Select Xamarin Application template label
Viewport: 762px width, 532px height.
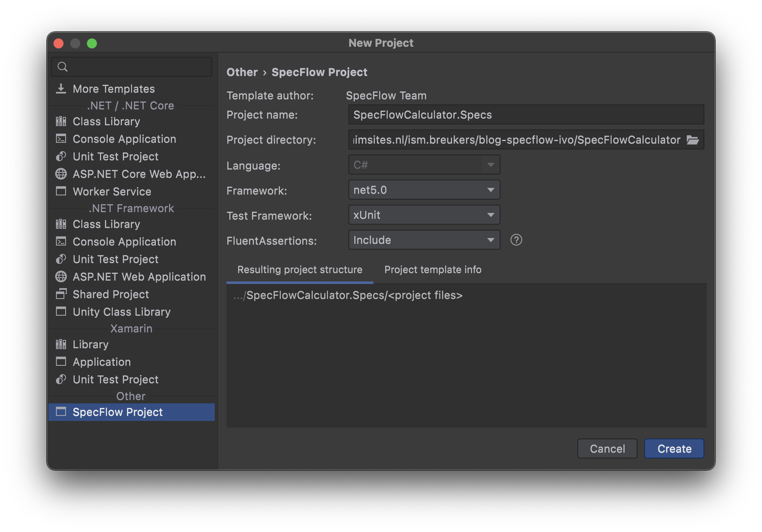point(102,362)
